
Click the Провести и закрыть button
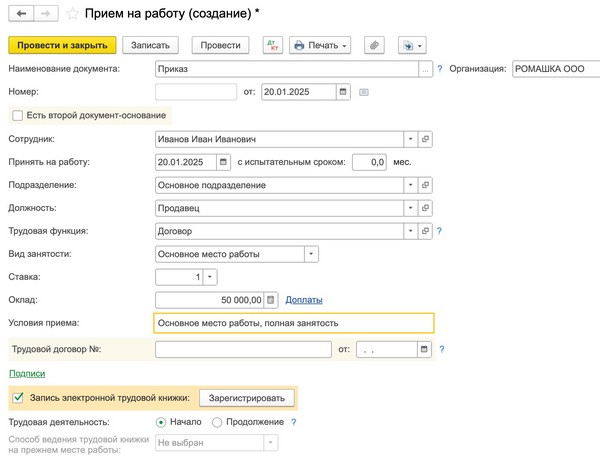pos(63,45)
